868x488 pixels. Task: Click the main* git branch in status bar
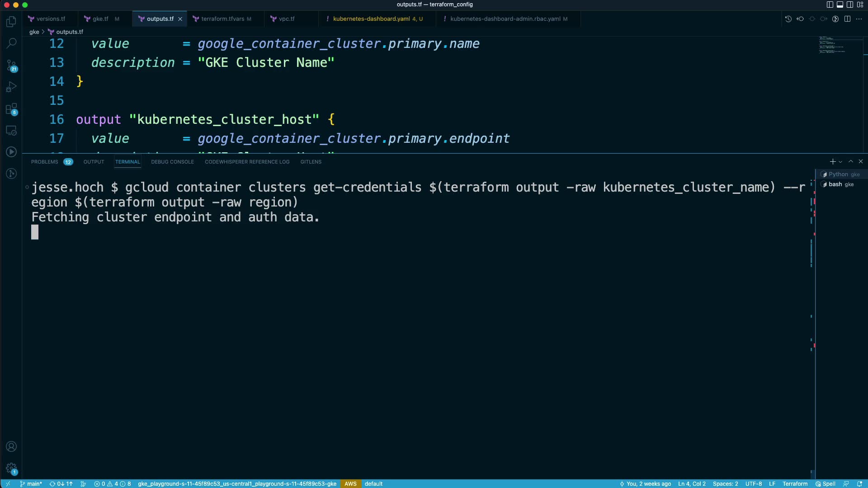(x=31, y=483)
